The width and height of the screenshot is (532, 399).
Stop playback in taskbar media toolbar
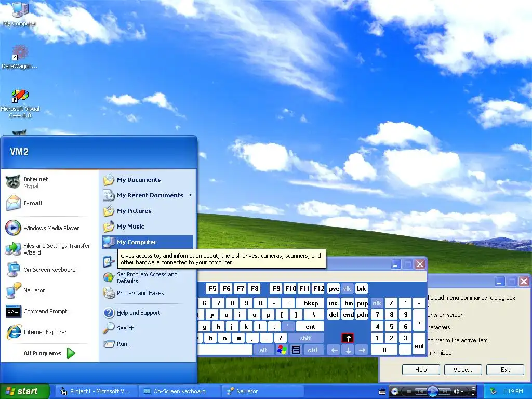coord(409,391)
